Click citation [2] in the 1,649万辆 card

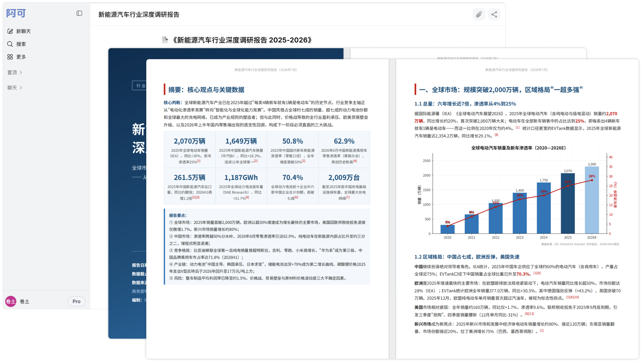click(256, 161)
